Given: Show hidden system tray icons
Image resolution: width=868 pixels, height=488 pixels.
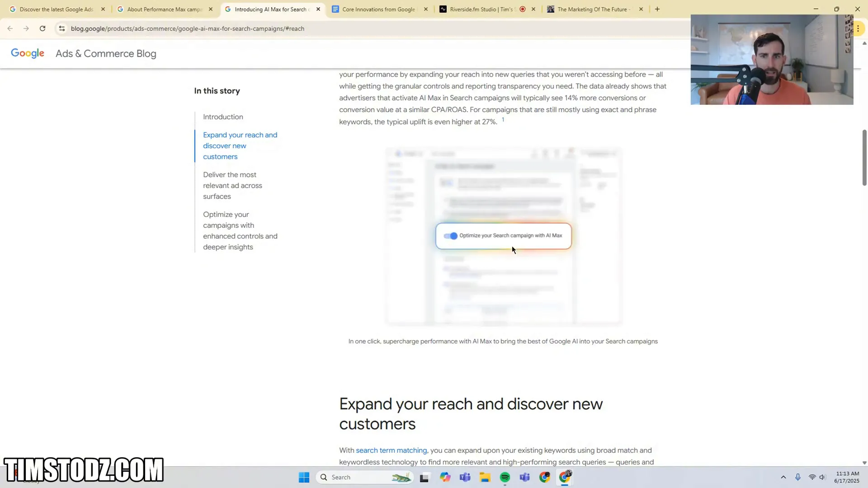Looking at the screenshot, I should [783, 477].
